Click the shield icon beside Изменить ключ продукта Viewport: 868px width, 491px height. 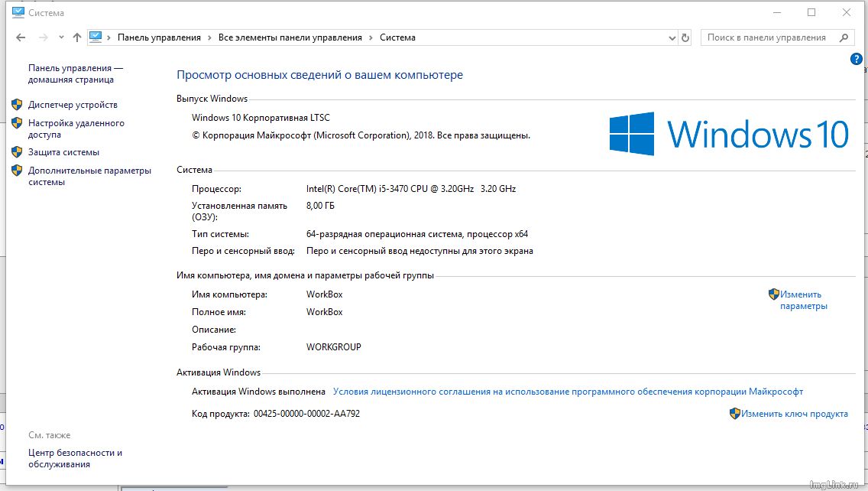(734, 414)
